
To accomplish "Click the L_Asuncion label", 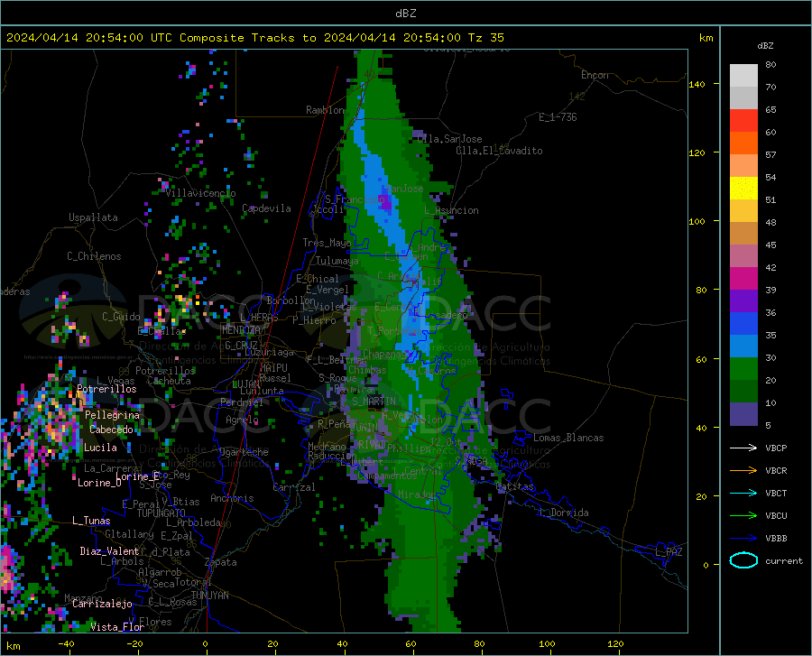I will tap(451, 210).
